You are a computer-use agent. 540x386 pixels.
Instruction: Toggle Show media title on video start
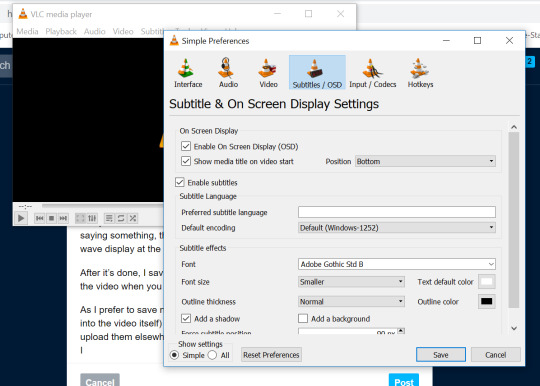click(x=186, y=161)
